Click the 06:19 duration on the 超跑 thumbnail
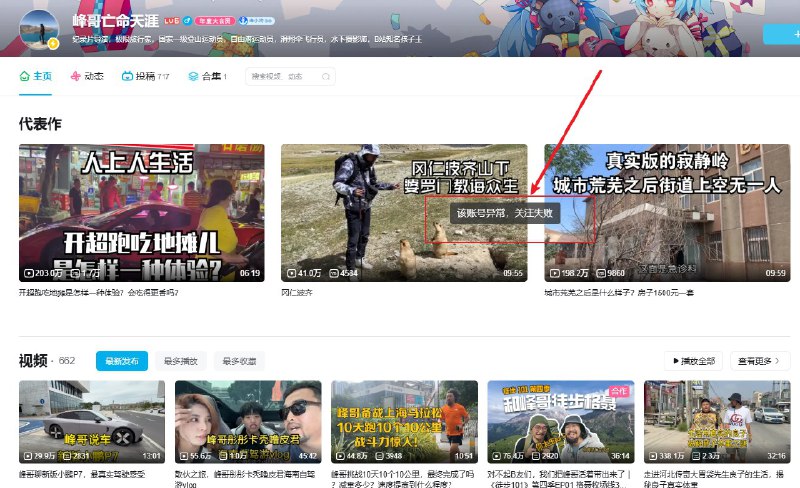Viewport: 800px width, 488px height. tap(250, 273)
